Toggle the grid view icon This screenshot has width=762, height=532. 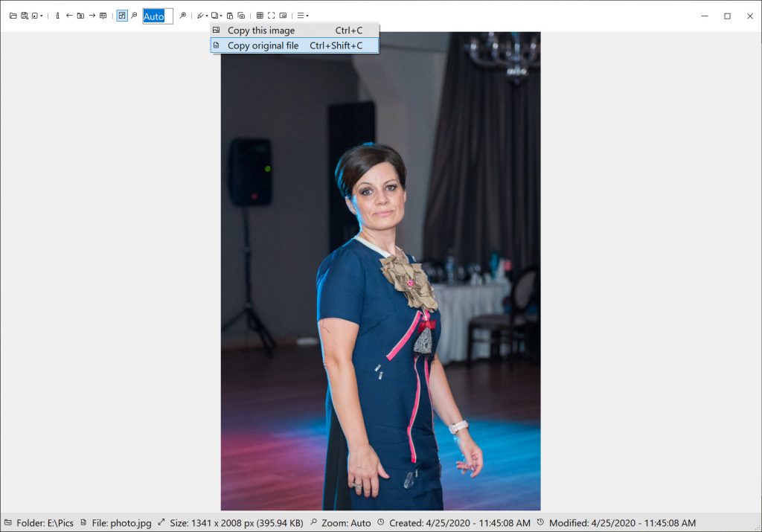260,16
